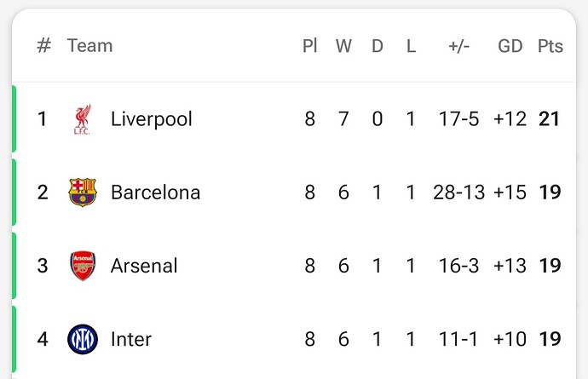588x379 pixels.
Task: Select Inter's +10 goal difference
Action: [x=510, y=339]
